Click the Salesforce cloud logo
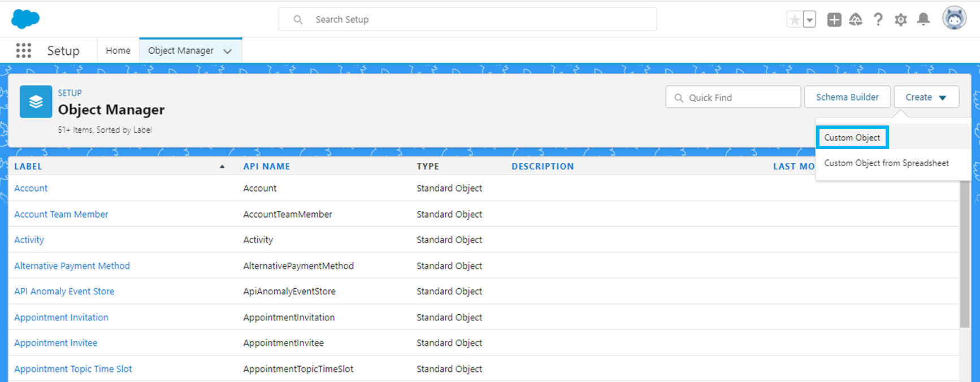This screenshot has width=980, height=382. click(25, 19)
